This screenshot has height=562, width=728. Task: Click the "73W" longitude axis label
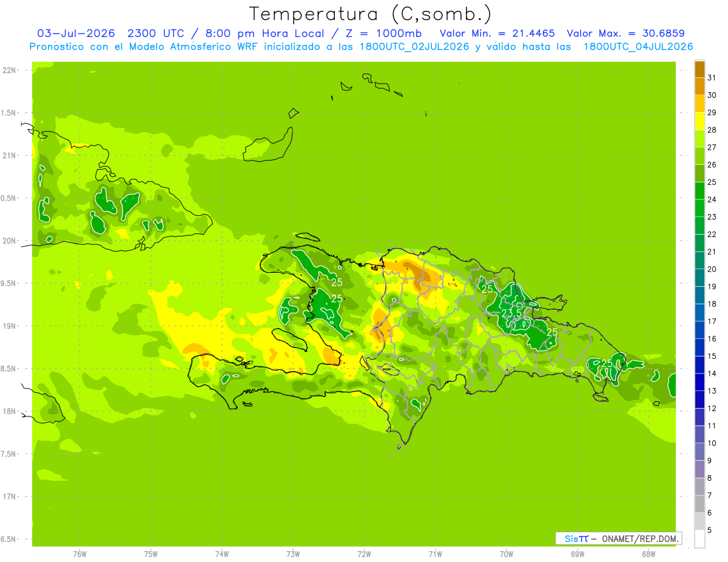(x=293, y=554)
